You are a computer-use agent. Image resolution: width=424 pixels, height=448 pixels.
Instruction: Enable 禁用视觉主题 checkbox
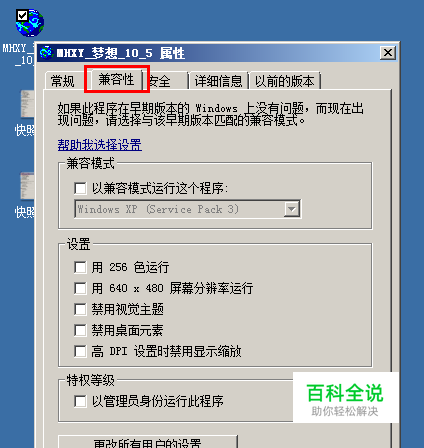click(x=80, y=309)
